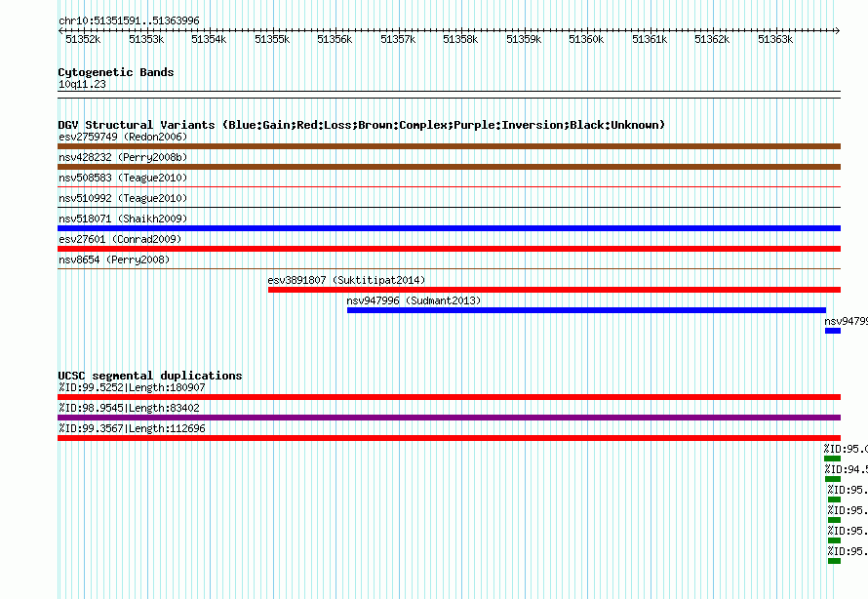Image resolution: width=868 pixels, height=599 pixels.
Task: Select the brown bar under nsv428232
Action: (x=449, y=167)
